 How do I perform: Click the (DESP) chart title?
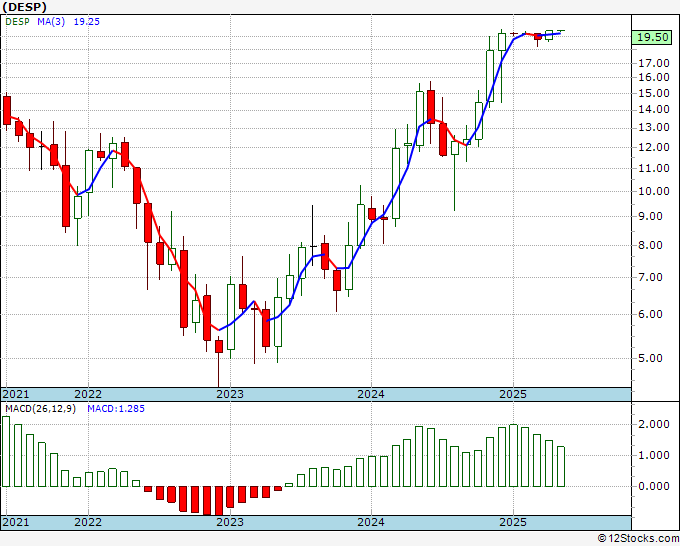pos(25,7)
